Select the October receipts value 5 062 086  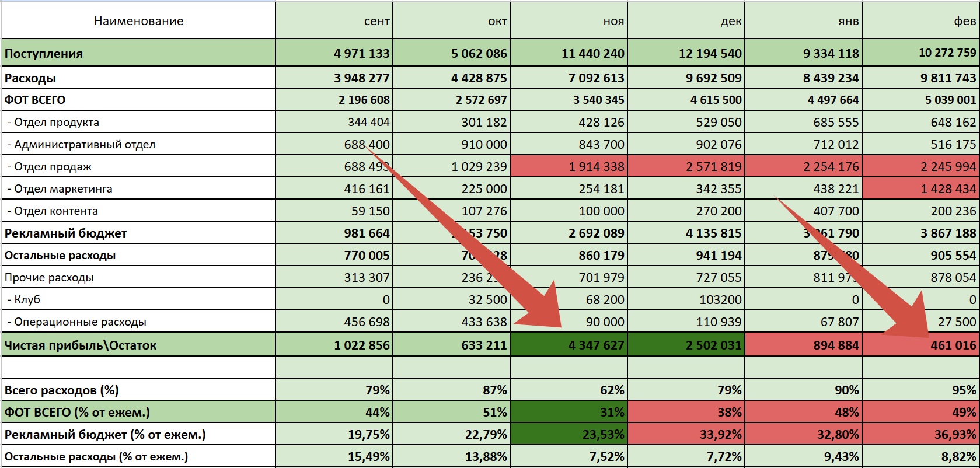(452, 53)
